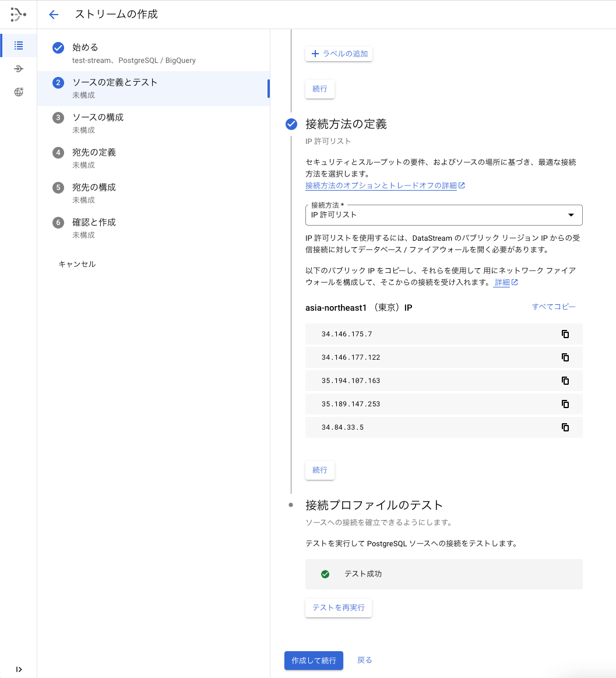Click the green テスト成功 check icon

[x=325, y=574]
